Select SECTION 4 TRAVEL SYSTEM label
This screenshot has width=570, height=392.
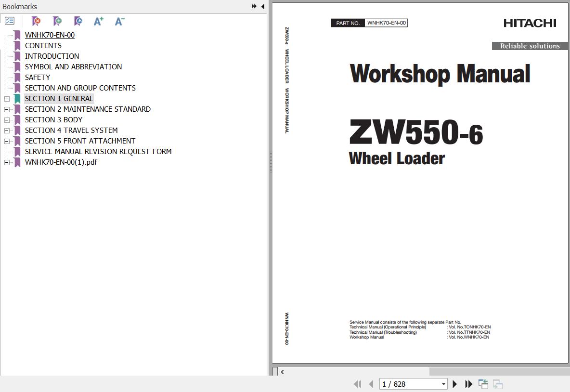(x=71, y=130)
